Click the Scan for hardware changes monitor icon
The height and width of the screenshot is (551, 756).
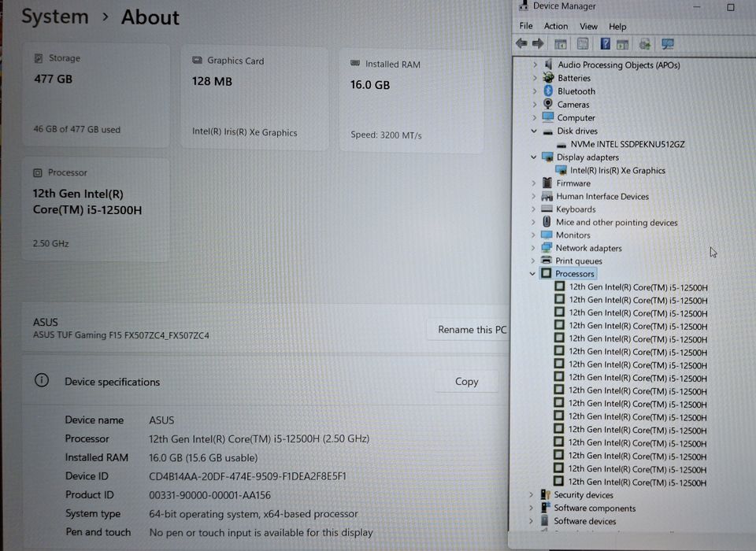(x=668, y=45)
